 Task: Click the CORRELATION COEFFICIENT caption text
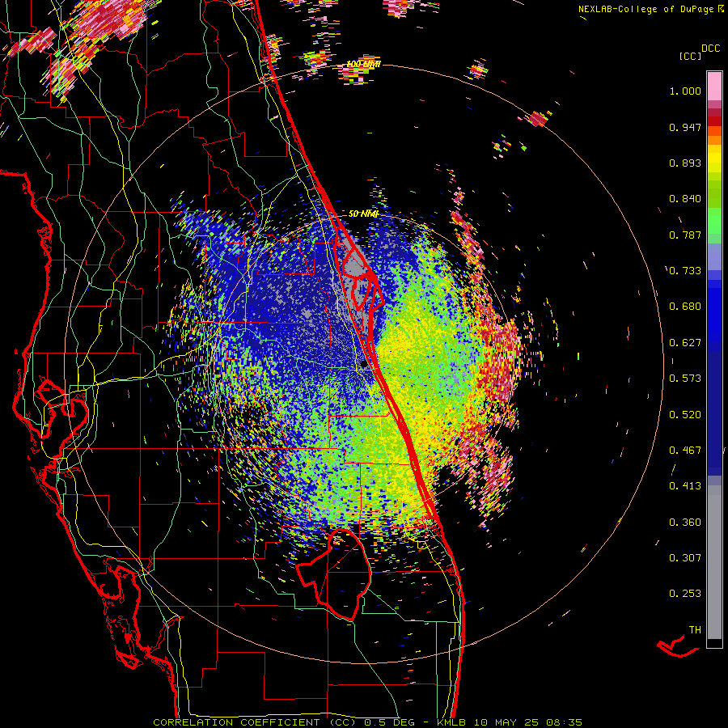pyautogui.click(x=236, y=722)
